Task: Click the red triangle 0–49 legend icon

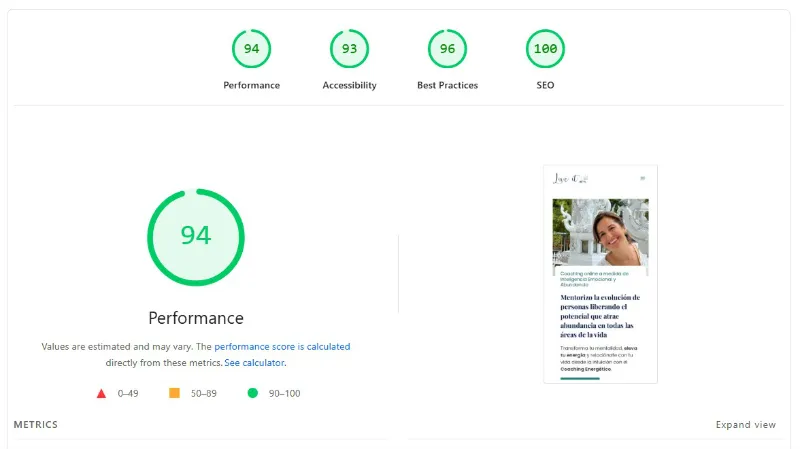Action: pyautogui.click(x=102, y=393)
